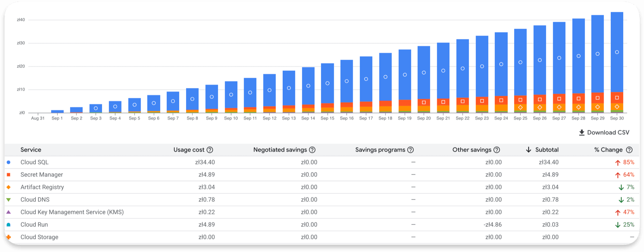644x252 pixels.
Task: Select Cloud Key Management Service (KMS) name
Action: (x=72, y=212)
